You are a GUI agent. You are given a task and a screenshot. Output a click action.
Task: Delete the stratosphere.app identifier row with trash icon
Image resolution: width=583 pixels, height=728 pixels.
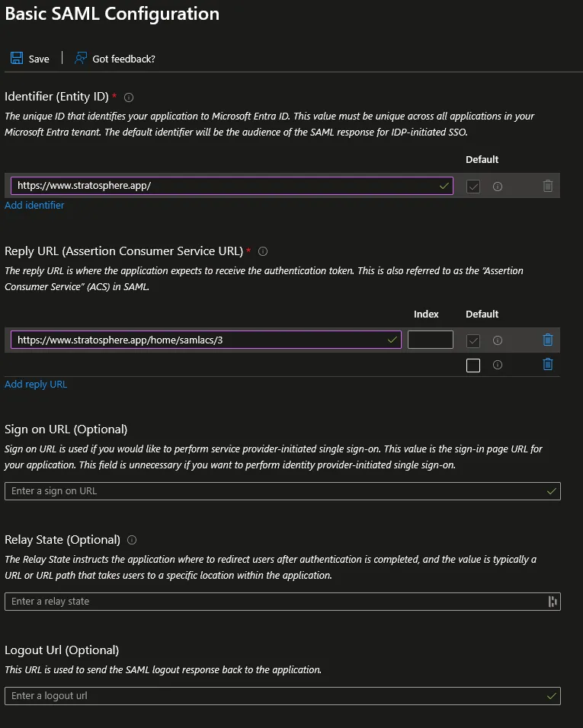(x=548, y=186)
